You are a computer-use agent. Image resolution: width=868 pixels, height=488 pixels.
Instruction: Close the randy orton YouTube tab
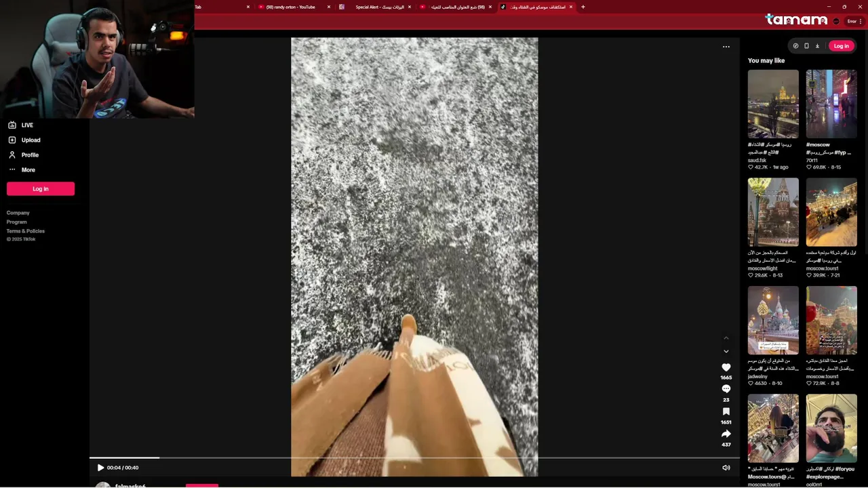(329, 7)
